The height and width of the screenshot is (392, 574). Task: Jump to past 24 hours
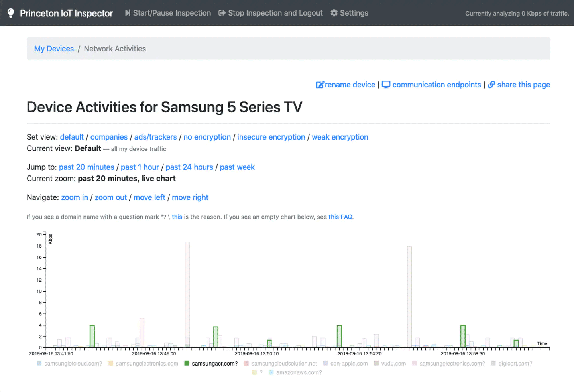click(x=189, y=167)
